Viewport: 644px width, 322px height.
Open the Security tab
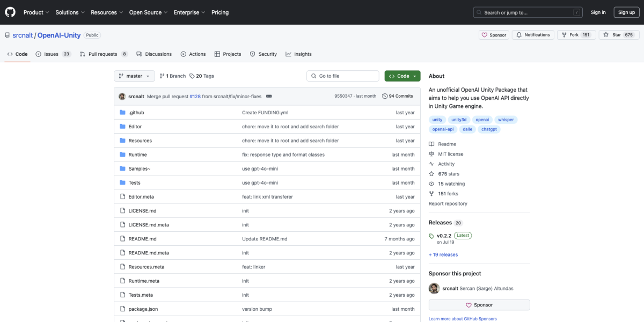[264, 54]
